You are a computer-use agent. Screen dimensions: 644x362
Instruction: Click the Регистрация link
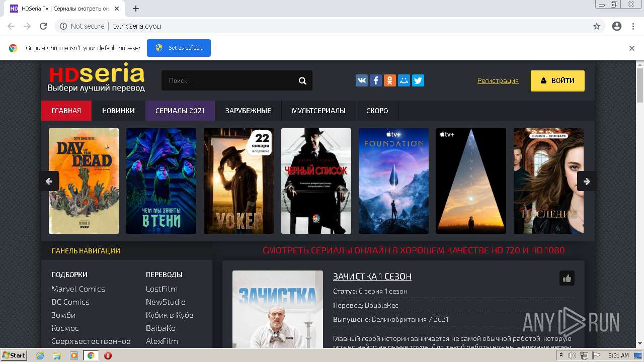tap(498, 80)
